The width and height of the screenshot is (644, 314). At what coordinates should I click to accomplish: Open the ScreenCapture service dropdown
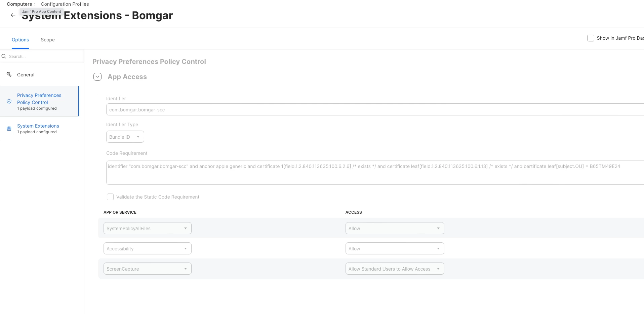[148, 269]
